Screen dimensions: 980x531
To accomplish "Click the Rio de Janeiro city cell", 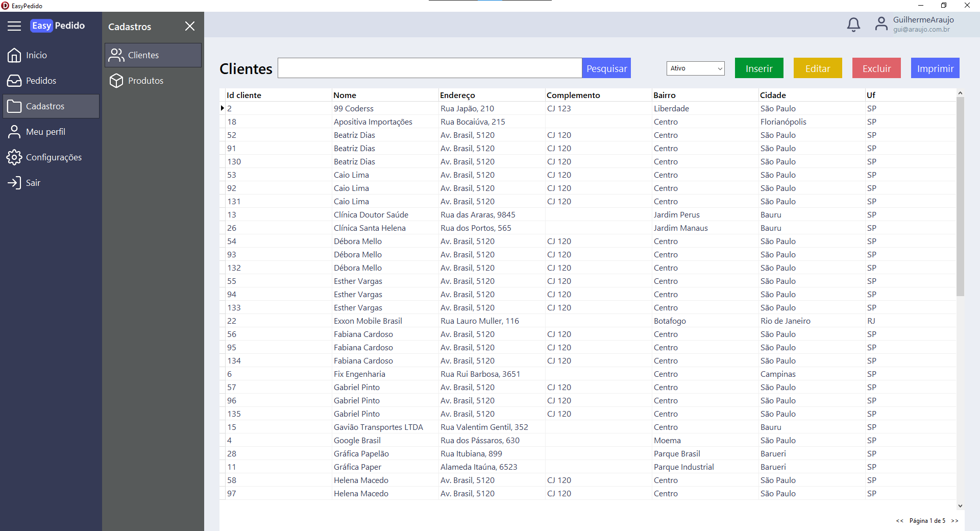I will click(x=812, y=321).
